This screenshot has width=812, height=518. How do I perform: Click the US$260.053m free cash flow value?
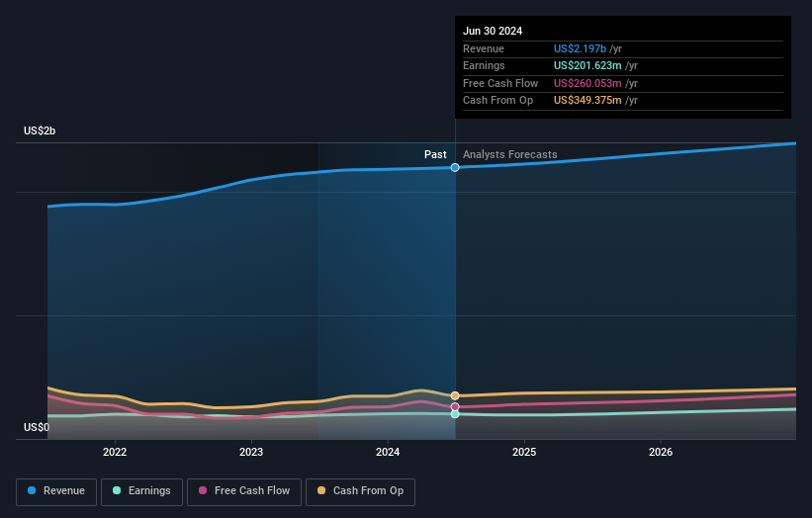[587, 83]
